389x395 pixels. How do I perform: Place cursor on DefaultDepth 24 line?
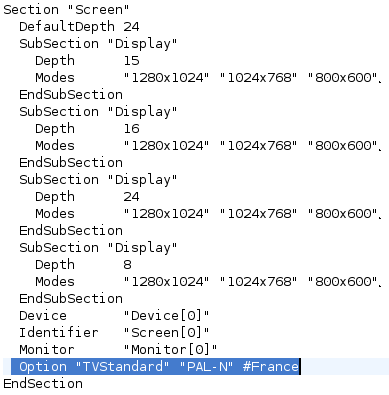pos(79,27)
